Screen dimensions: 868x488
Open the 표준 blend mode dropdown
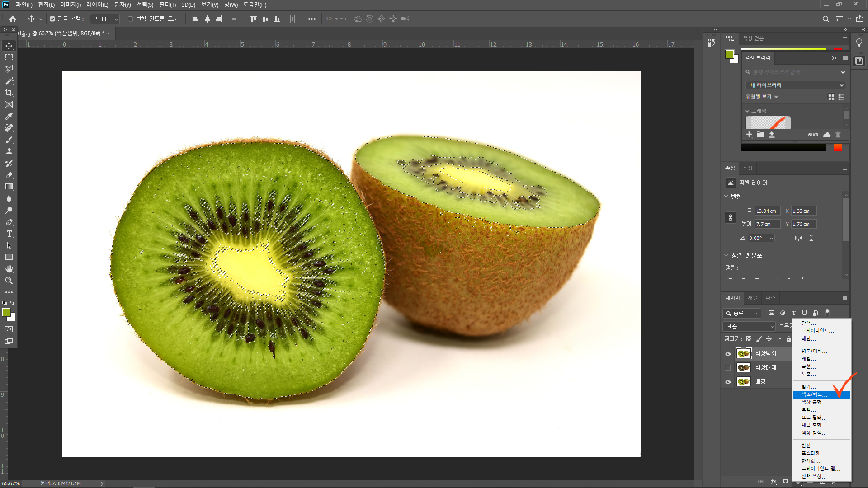pos(750,326)
